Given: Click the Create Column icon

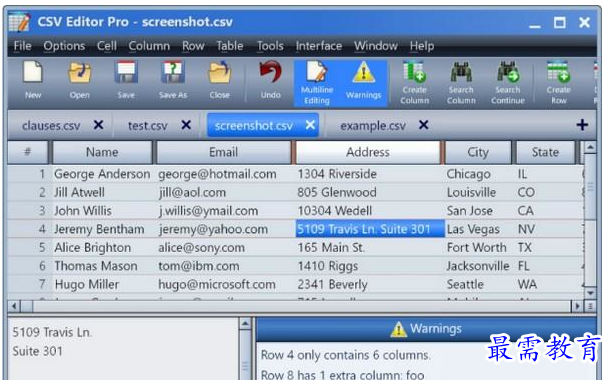Looking at the screenshot, I should [414, 83].
